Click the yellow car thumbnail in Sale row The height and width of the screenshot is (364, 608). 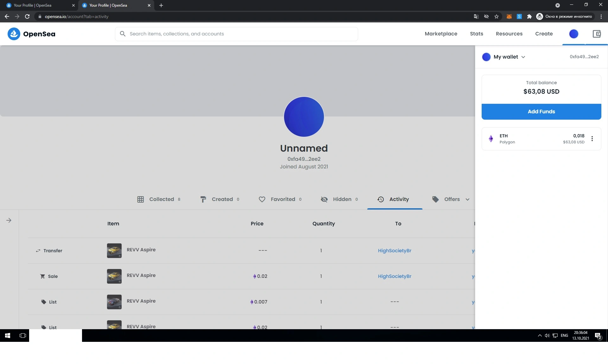[114, 276]
